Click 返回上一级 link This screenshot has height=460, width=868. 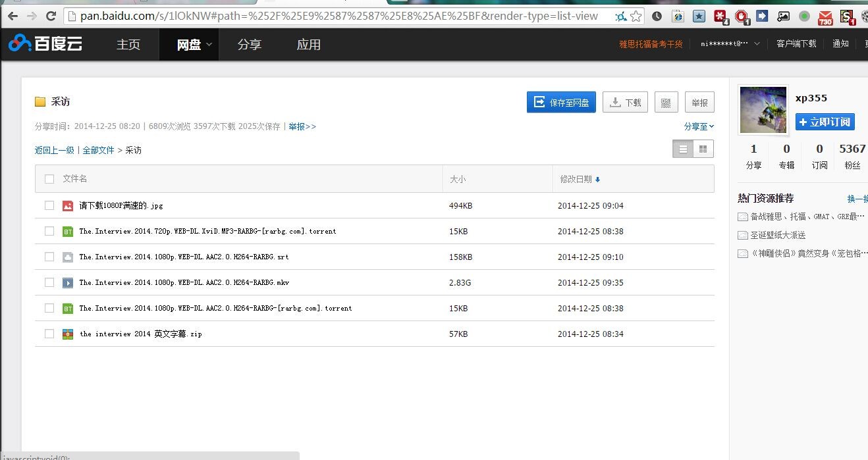(55, 150)
